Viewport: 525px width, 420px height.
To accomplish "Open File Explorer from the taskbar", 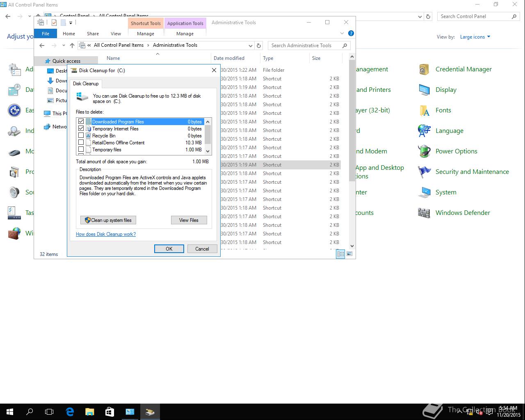I will tap(89, 411).
